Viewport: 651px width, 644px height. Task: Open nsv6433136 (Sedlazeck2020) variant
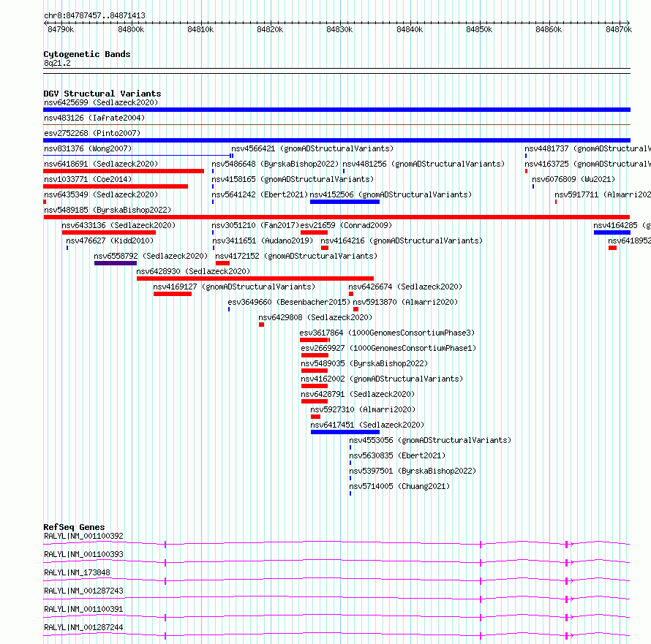click(118, 225)
